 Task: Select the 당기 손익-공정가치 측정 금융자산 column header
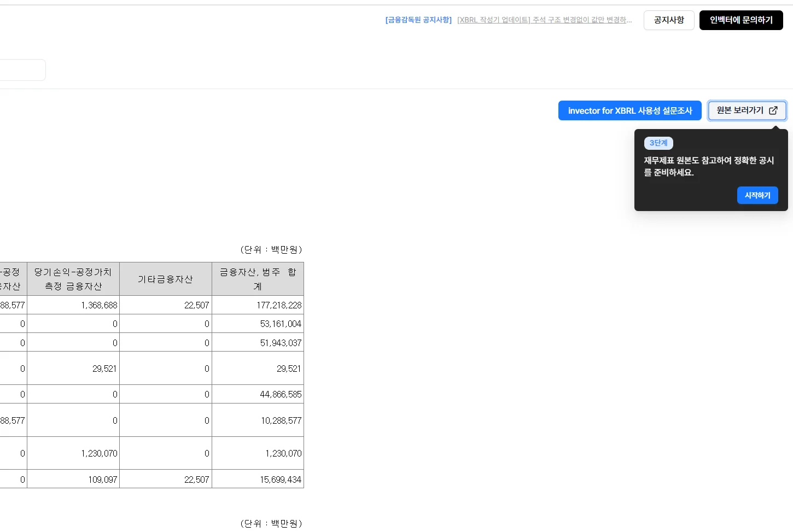(73, 278)
